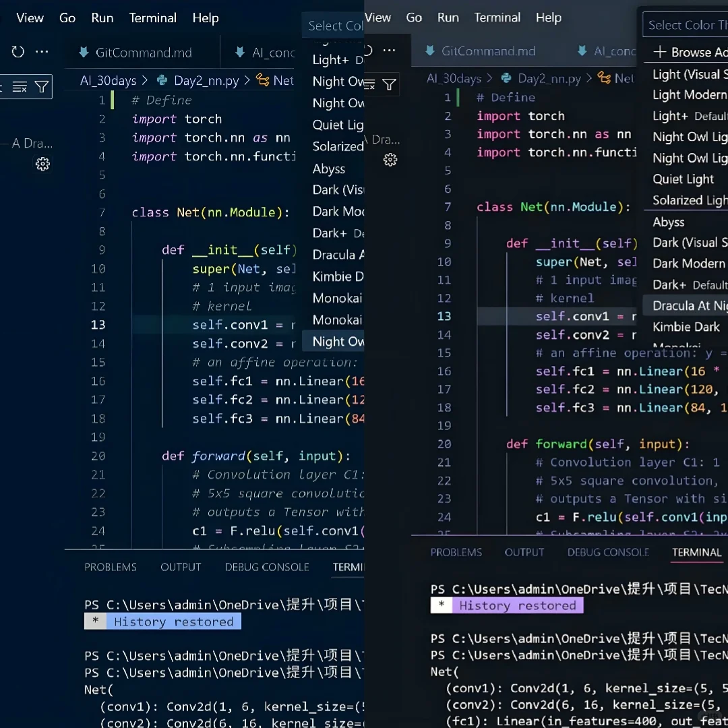Select Dark+ theme in left window list
Image resolution: width=728 pixels, height=728 pixels.
click(x=334, y=233)
